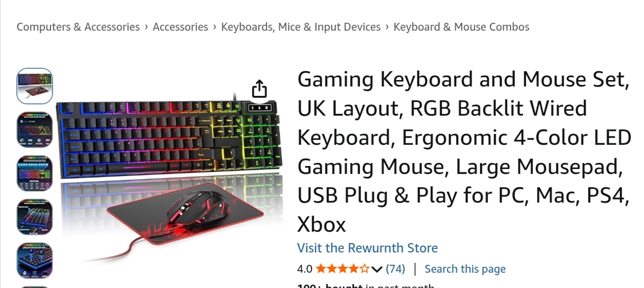Select the third product thumbnail

coord(35,173)
